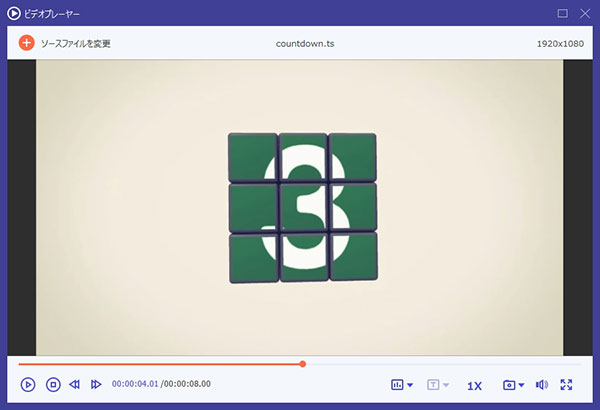Enter fullscreen mode
The image size is (600, 410).
point(567,385)
